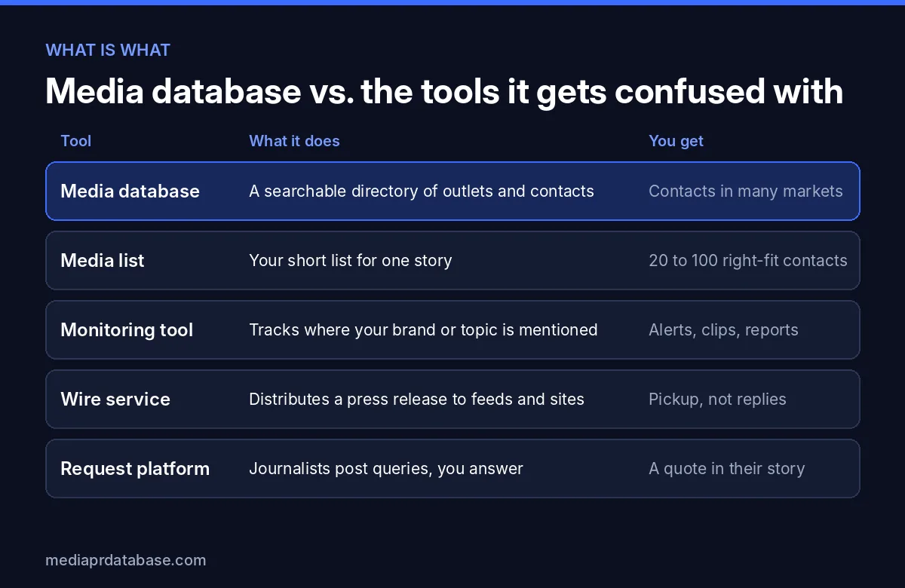Click 'A quote in their story' cell

[x=727, y=469]
